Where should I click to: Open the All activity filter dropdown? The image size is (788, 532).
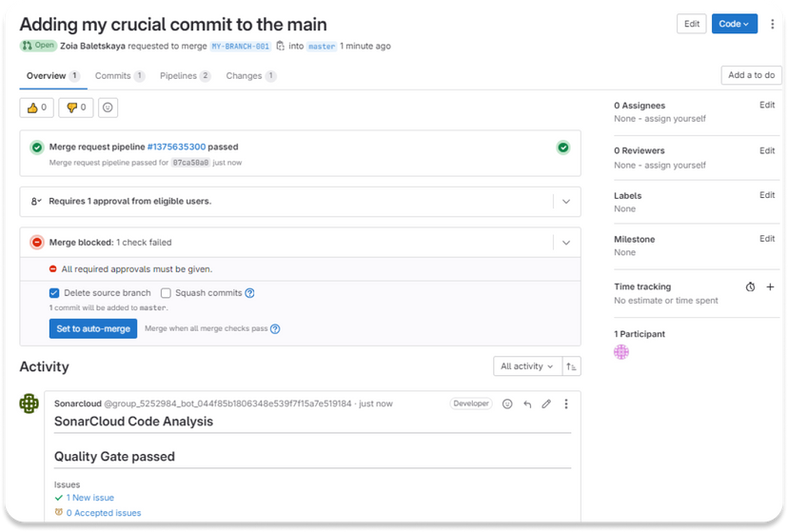[x=526, y=366]
